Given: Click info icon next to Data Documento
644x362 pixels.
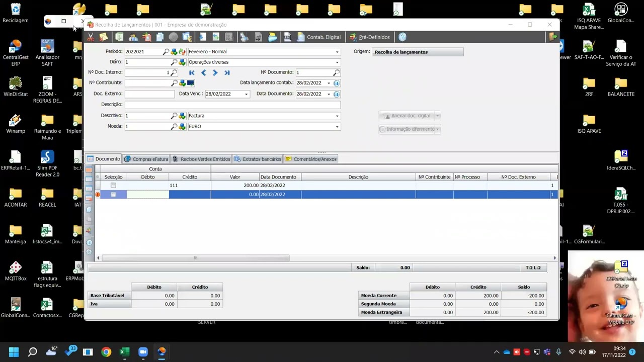Looking at the screenshot, I should (x=337, y=94).
